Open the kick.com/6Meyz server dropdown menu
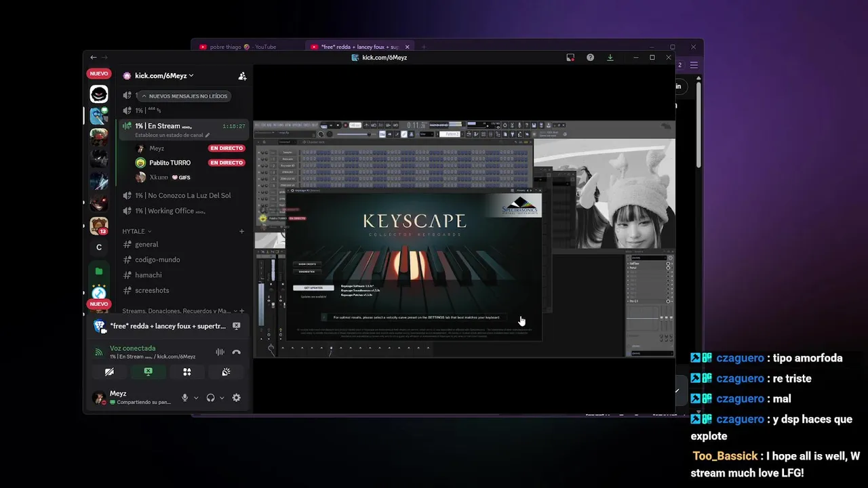The width and height of the screenshot is (868, 488). click(x=164, y=76)
